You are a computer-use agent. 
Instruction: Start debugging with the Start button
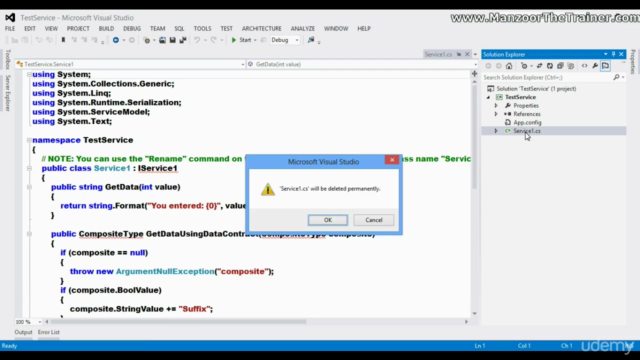(241, 40)
